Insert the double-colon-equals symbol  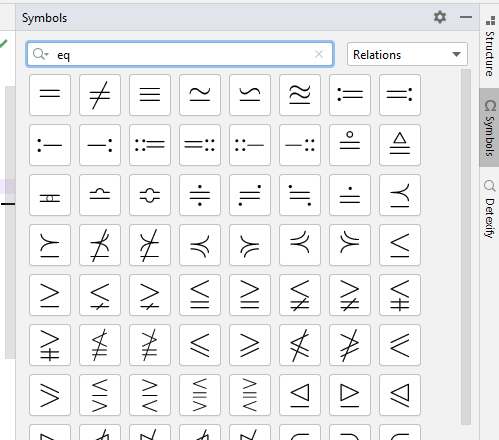coord(150,145)
